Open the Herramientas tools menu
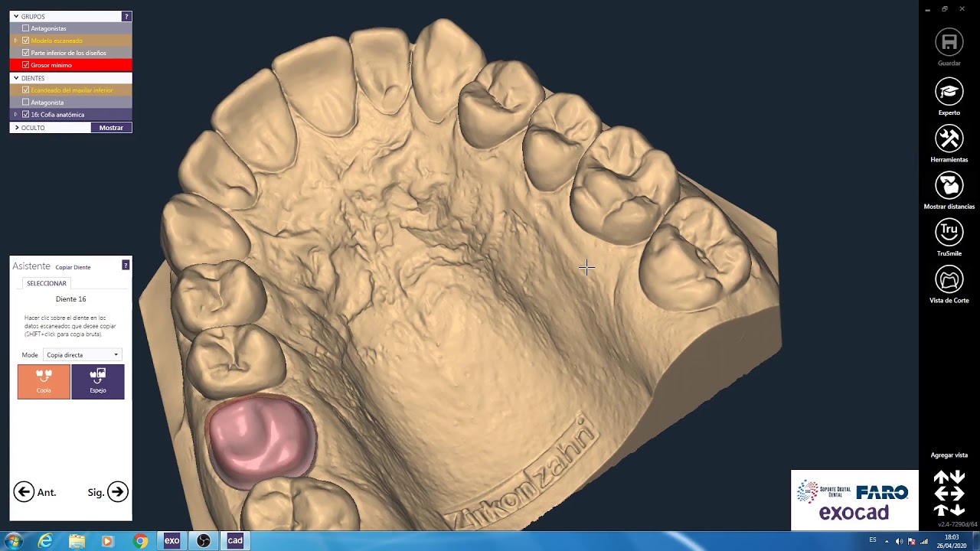 [x=949, y=139]
